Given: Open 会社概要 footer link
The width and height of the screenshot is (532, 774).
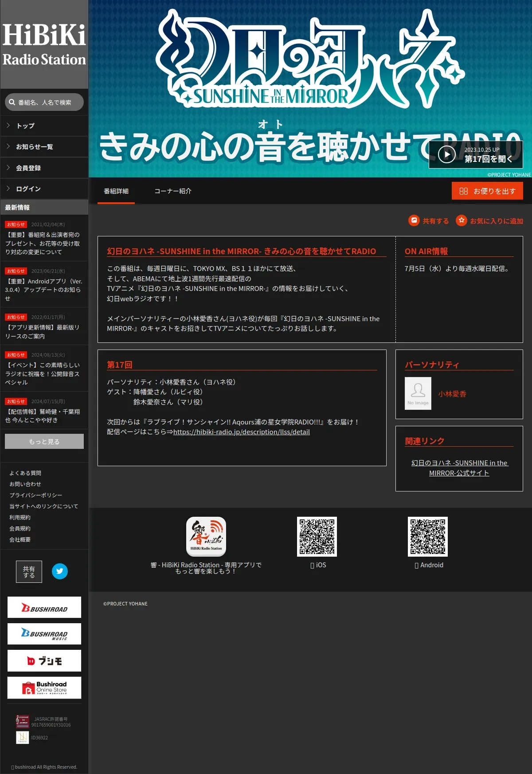Looking at the screenshot, I should click(20, 540).
